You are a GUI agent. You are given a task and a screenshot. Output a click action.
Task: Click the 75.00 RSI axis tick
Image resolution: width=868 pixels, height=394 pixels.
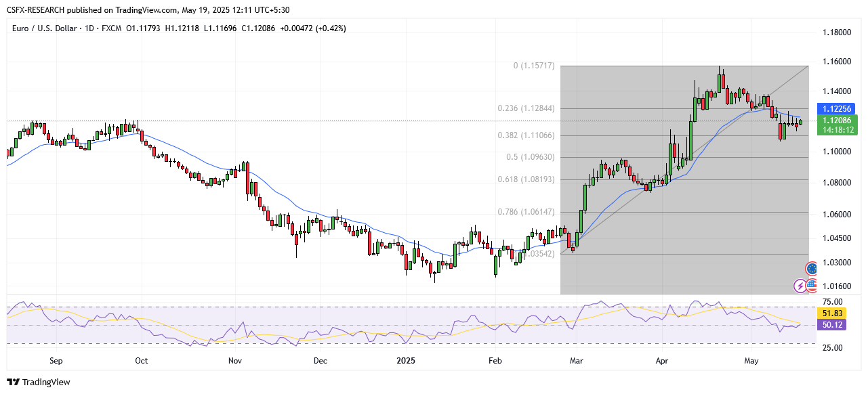click(x=832, y=303)
